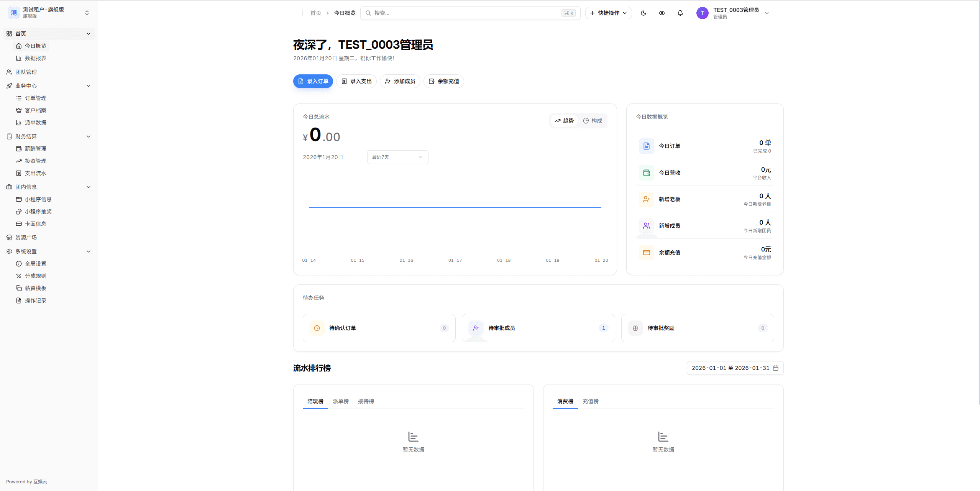980x491 pixels.
Task: Collapse the sidebar with the arrows icon
Action: click(x=87, y=12)
